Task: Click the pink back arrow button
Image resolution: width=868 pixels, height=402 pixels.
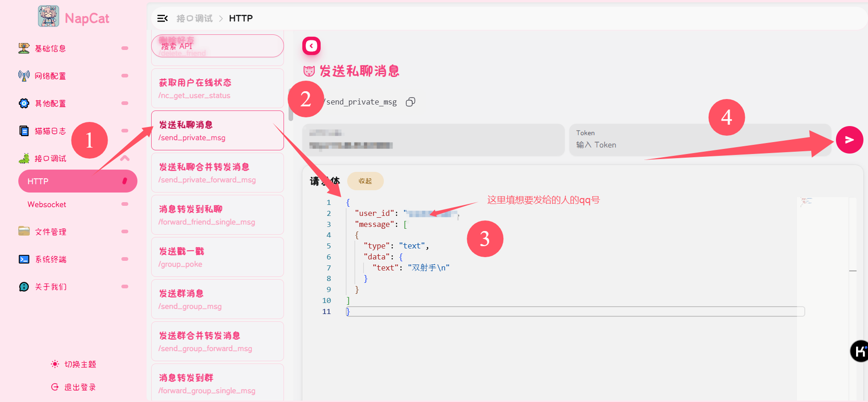Action: [311, 46]
